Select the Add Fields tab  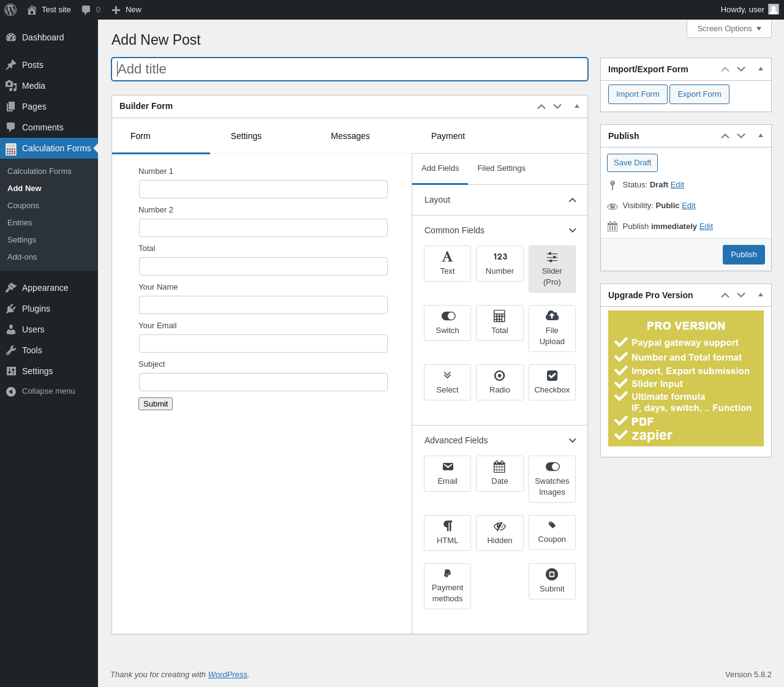(440, 168)
